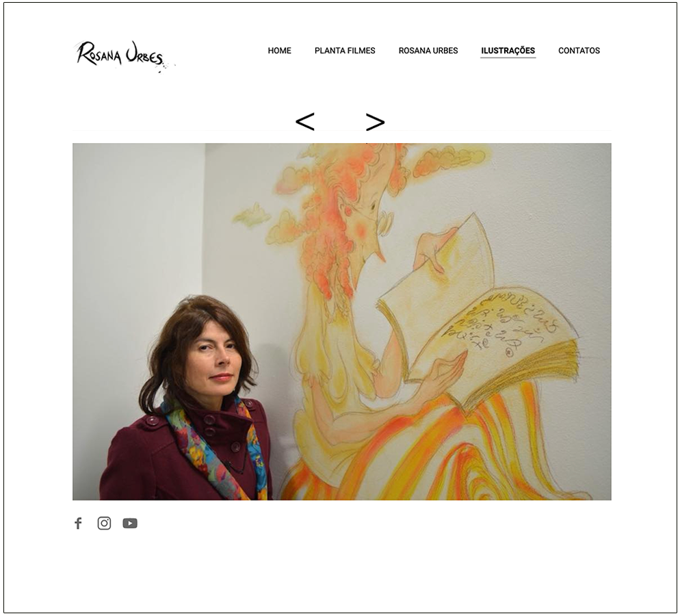Open the CONTATOS page link
Viewport: 680px width, 616px height.
pos(579,51)
